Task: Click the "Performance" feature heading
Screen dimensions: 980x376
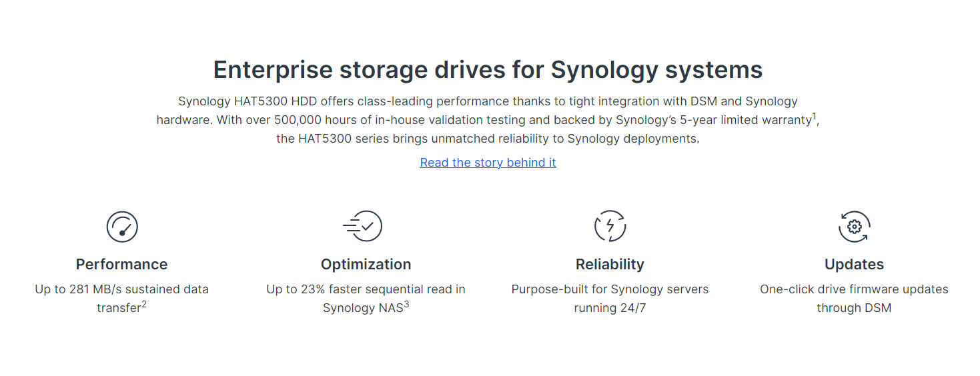Action: (121, 265)
